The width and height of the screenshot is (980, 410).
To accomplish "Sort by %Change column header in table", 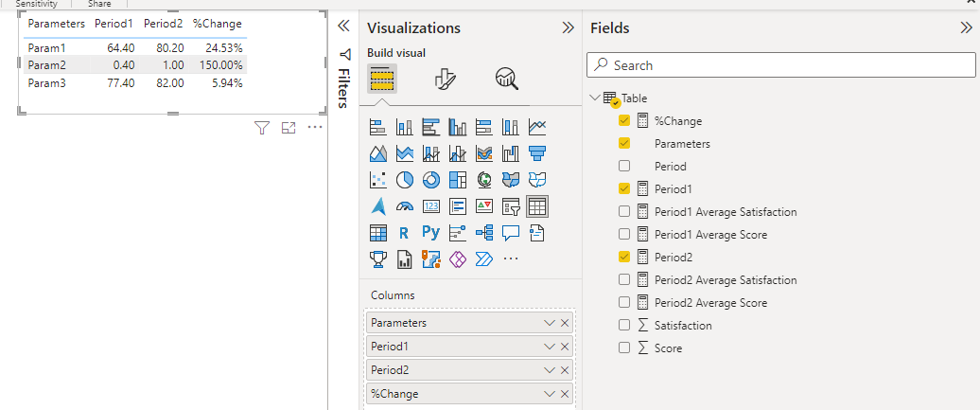I will (218, 24).
